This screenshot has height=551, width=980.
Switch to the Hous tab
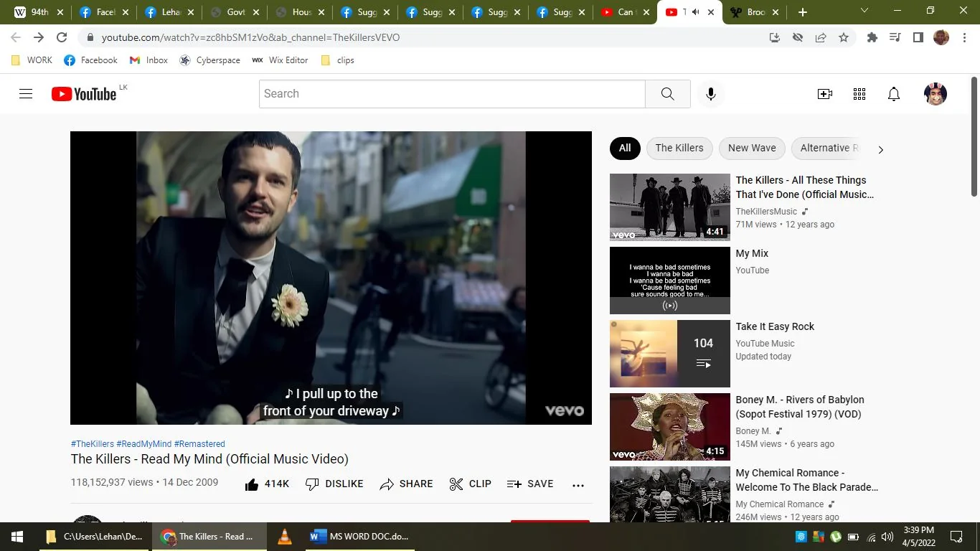(300, 12)
